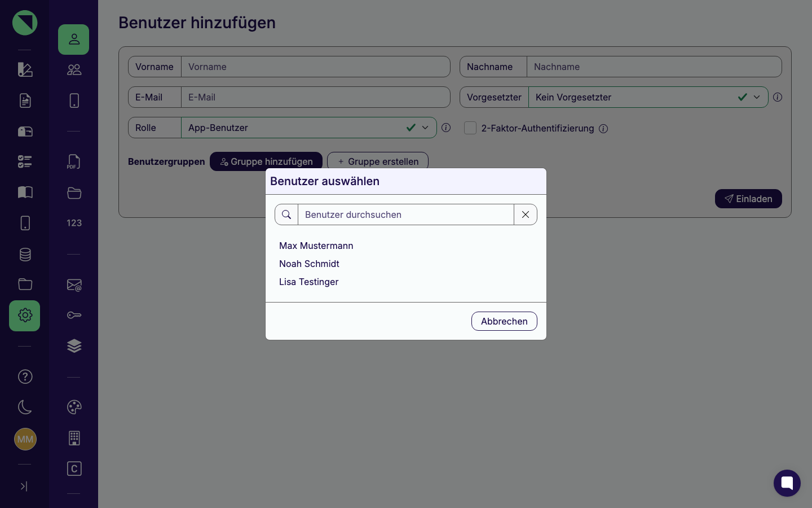The height and width of the screenshot is (508, 812).
Task: Open the MM user avatar menu
Action: (25, 439)
